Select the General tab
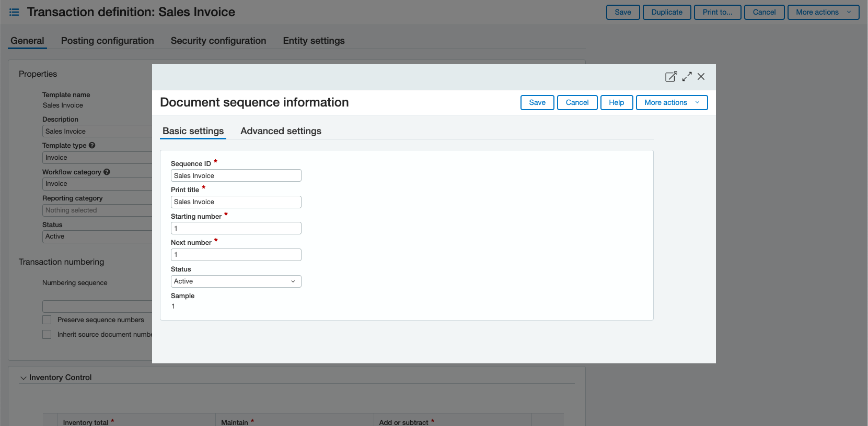Viewport: 868px width, 426px height. (27, 41)
